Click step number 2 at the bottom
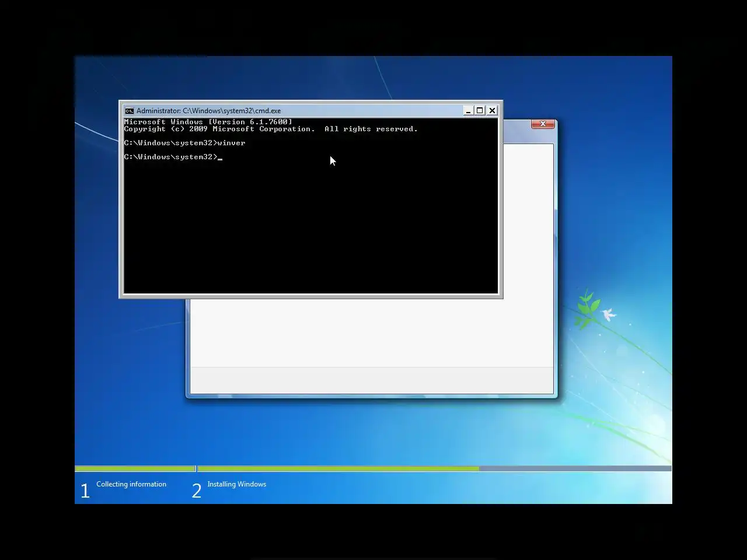This screenshot has width=747, height=560. click(x=197, y=491)
